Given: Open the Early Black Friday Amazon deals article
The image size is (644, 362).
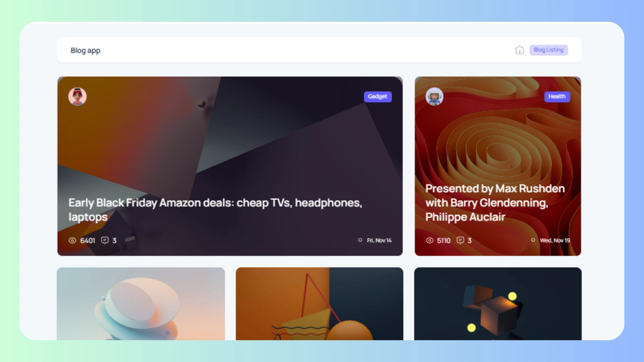Looking at the screenshot, I should pyautogui.click(x=215, y=210).
